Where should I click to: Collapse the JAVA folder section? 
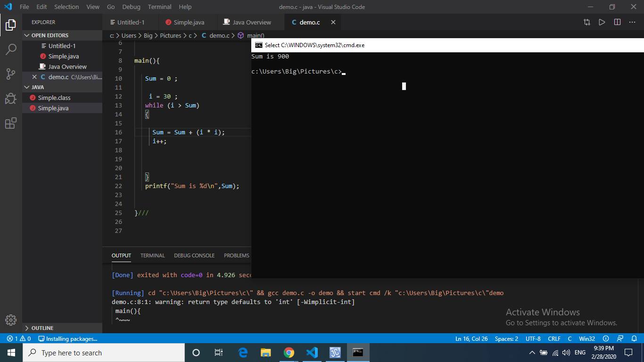(37, 87)
